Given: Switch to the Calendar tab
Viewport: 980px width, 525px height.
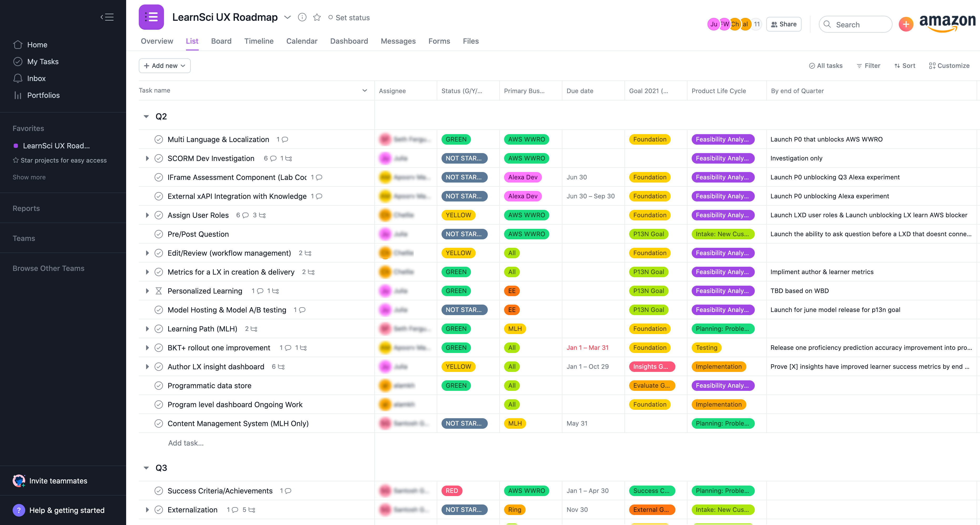Looking at the screenshot, I should pos(302,41).
